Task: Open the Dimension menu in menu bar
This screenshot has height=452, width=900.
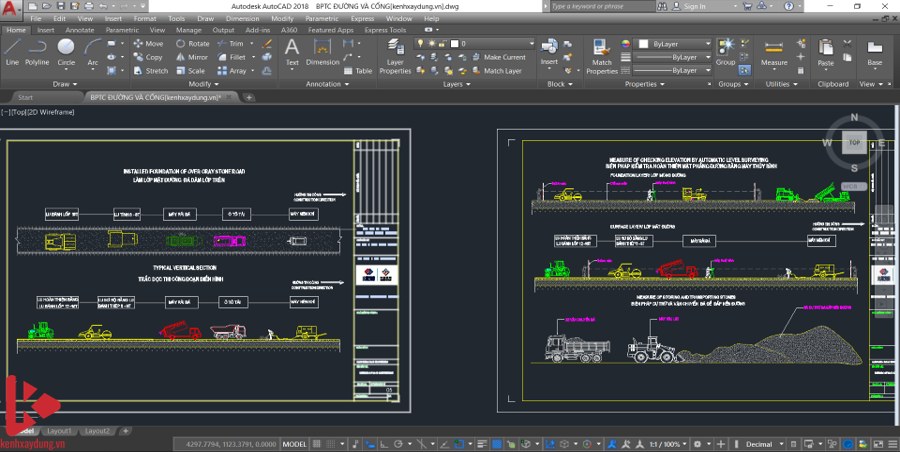Action: (x=241, y=18)
